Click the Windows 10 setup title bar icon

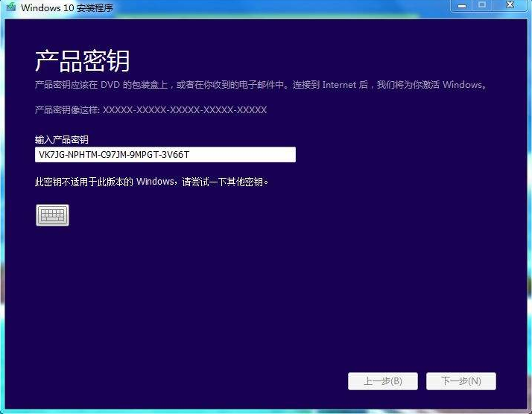point(10,7)
